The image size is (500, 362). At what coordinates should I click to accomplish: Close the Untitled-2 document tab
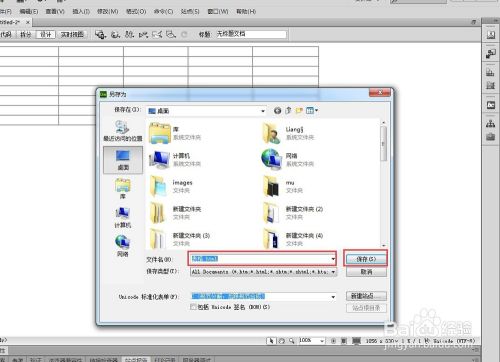tap(28, 22)
